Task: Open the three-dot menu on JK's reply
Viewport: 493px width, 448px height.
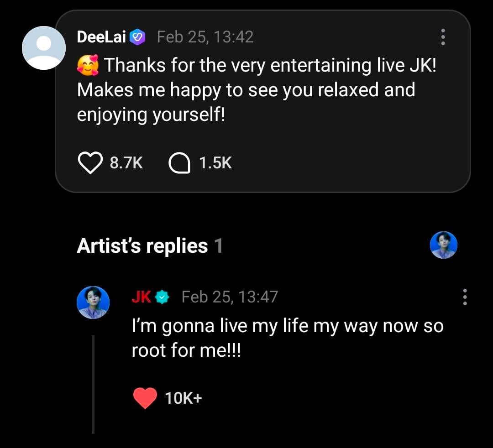Action: [x=465, y=297]
